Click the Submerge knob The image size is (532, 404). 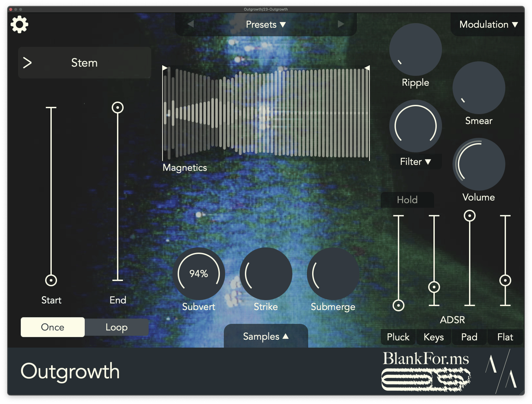click(333, 274)
